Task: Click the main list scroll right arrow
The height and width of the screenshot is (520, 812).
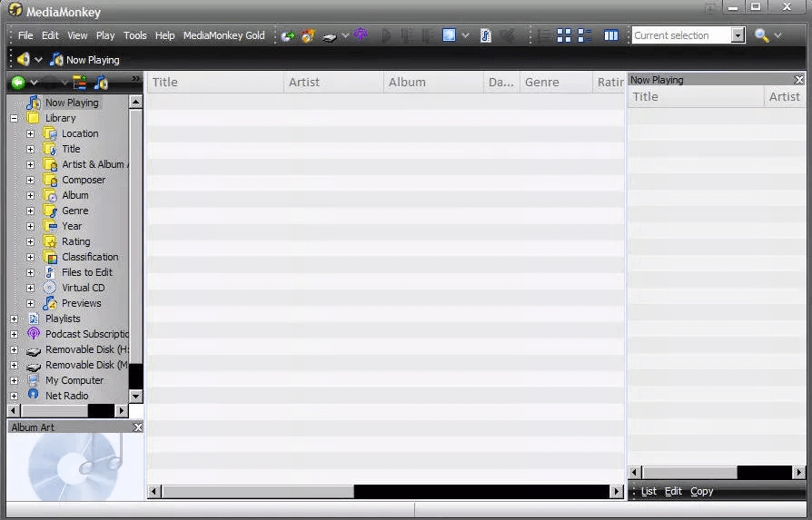Action: tap(616, 492)
